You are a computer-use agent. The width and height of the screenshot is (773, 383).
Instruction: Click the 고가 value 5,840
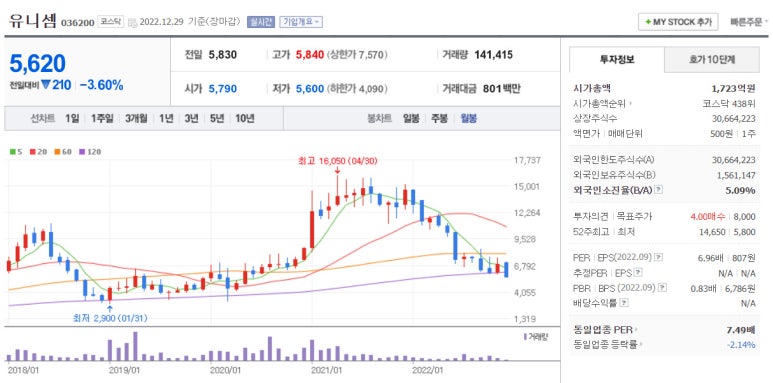(x=310, y=55)
